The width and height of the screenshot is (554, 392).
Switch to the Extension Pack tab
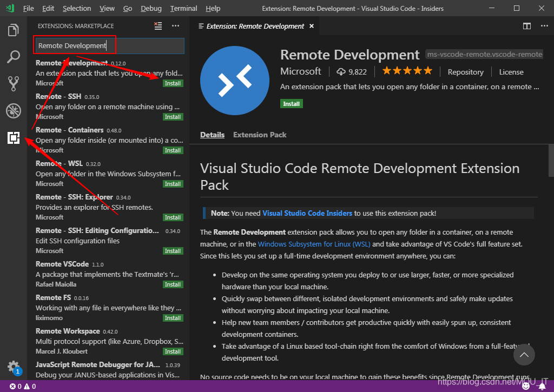point(260,135)
